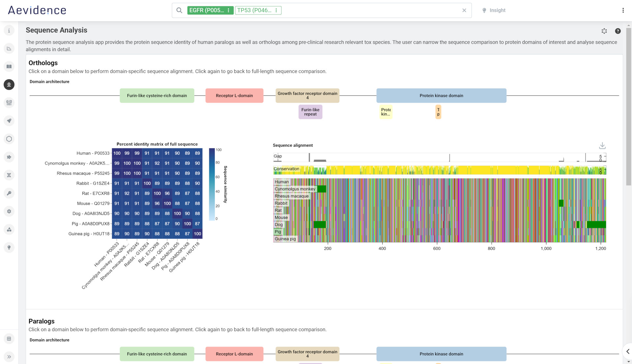This screenshot has width=632, height=364.
Task: Open the info icon in the sidebar
Action: click(9, 31)
